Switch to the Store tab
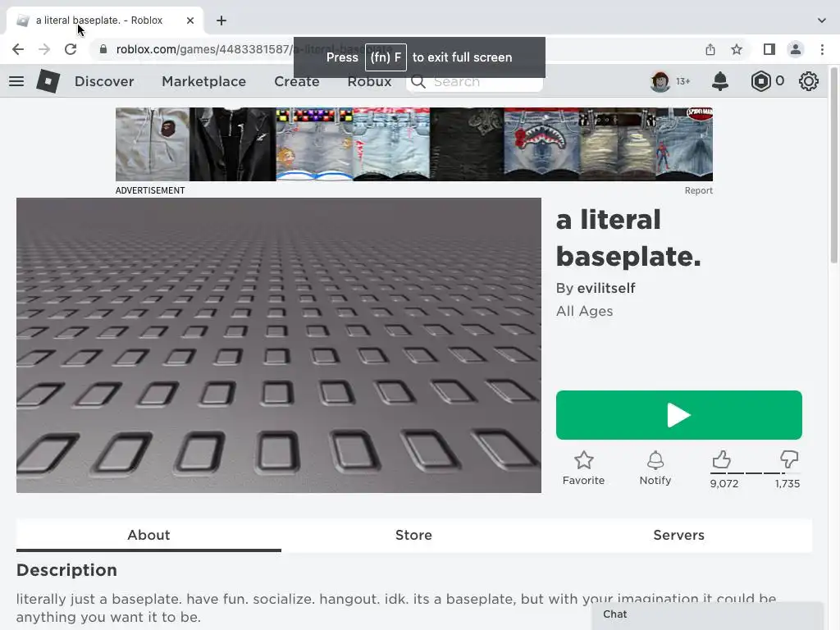840x630 pixels. tap(413, 535)
